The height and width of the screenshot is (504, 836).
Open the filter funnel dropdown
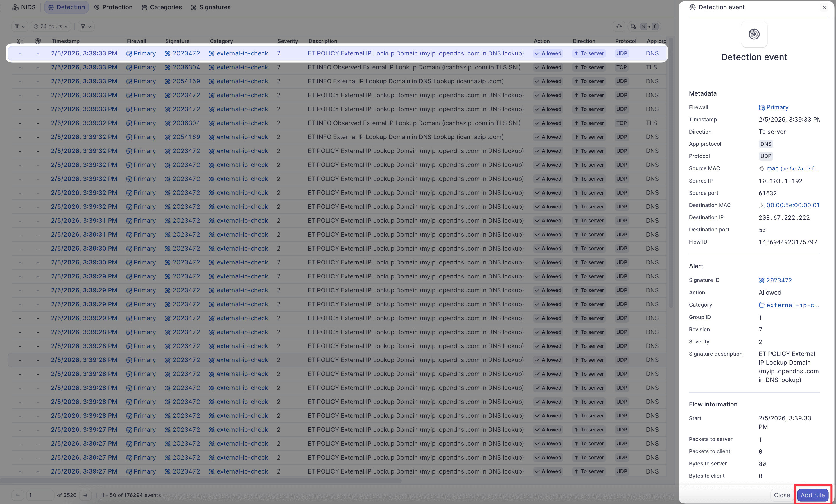[86, 26]
